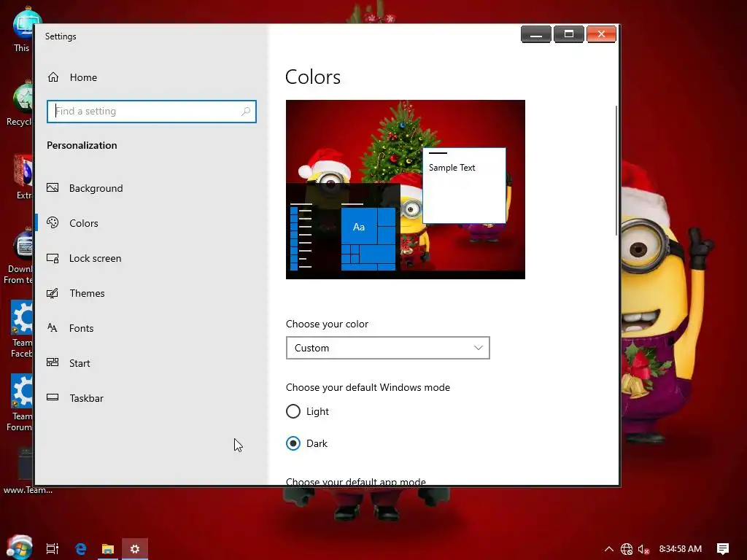Close the Settings window
Viewport: 747px width, 560px height.
coord(601,34)
